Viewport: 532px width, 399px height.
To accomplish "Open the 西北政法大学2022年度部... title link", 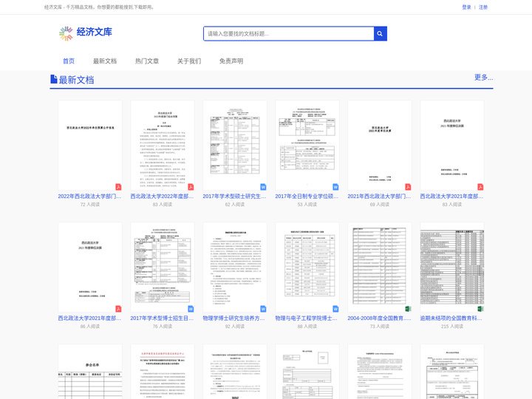I will pos(162,196).
